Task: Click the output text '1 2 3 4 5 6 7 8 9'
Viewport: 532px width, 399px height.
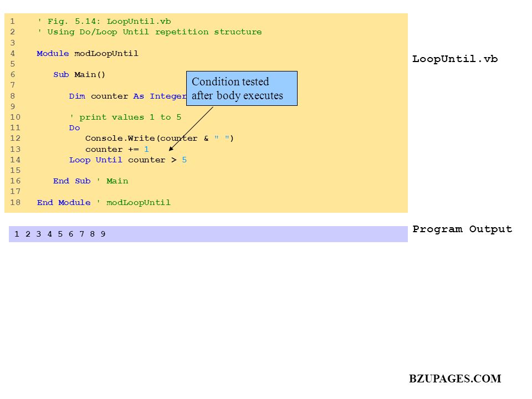Action: tap(60, 234)
